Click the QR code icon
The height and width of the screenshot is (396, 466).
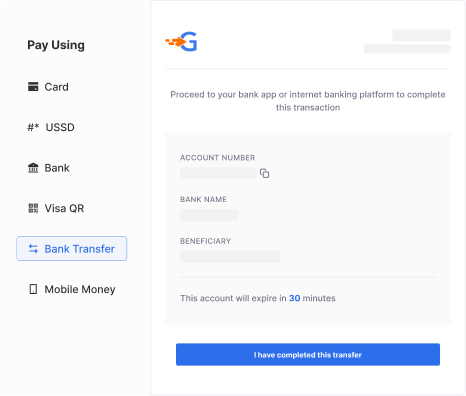33,208
